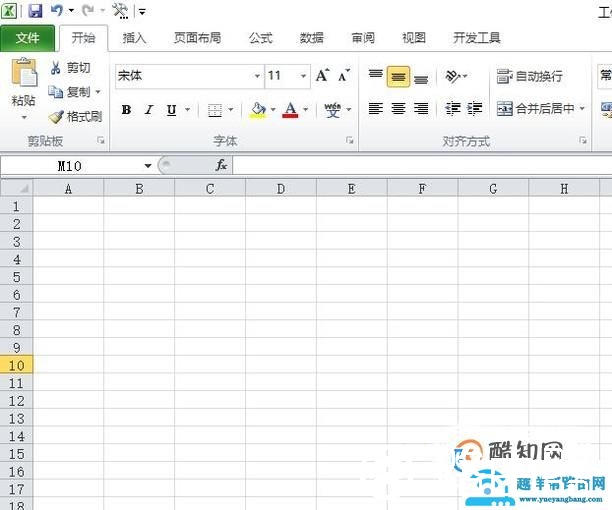Increase font size with large A icon
The height and width of the screenshot is (510, 612).
tap(323, 75)
